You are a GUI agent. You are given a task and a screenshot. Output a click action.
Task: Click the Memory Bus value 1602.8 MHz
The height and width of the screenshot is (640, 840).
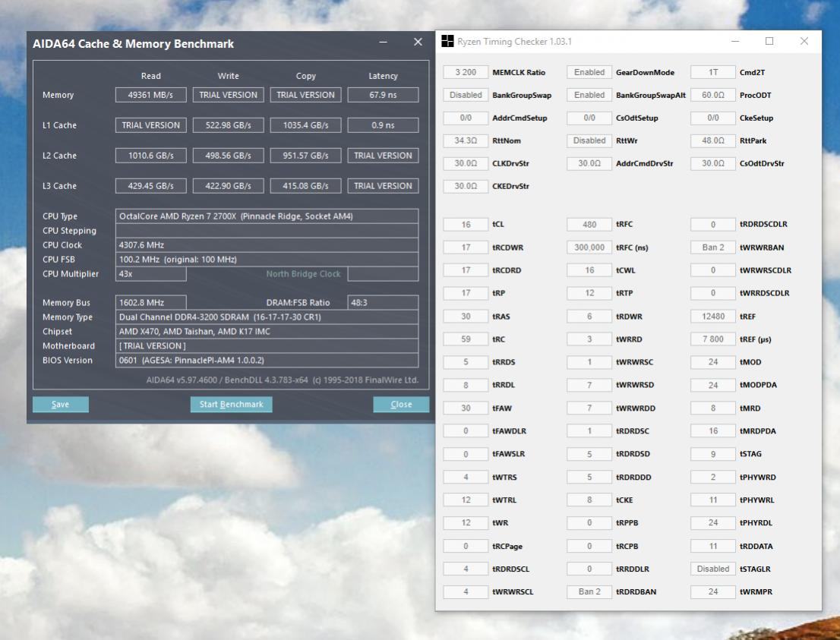coord(151,303)
